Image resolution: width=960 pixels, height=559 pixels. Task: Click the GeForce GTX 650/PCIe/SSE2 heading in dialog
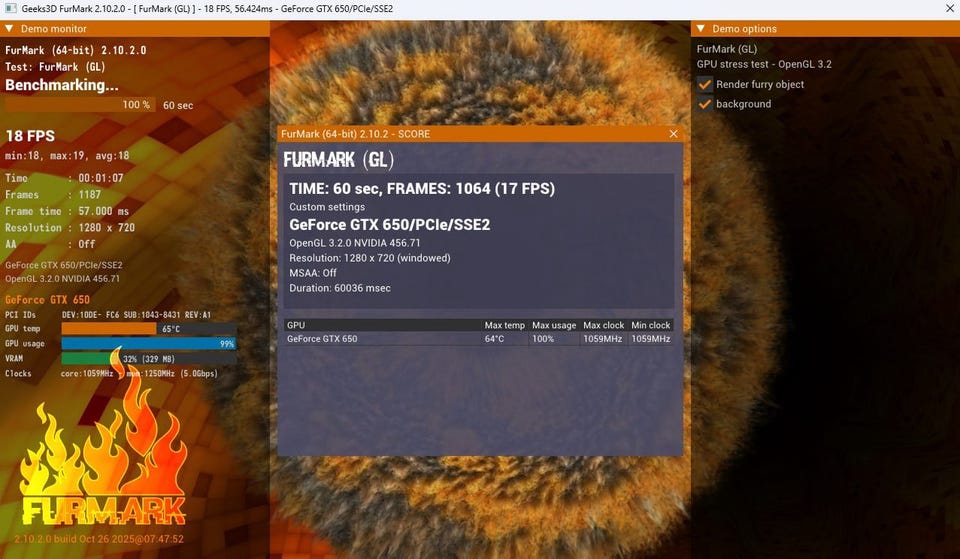(389, 225)
